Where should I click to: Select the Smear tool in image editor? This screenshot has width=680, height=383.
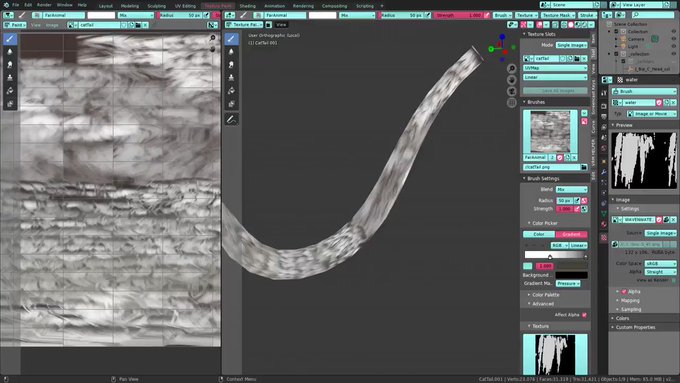tap(10, 65)
